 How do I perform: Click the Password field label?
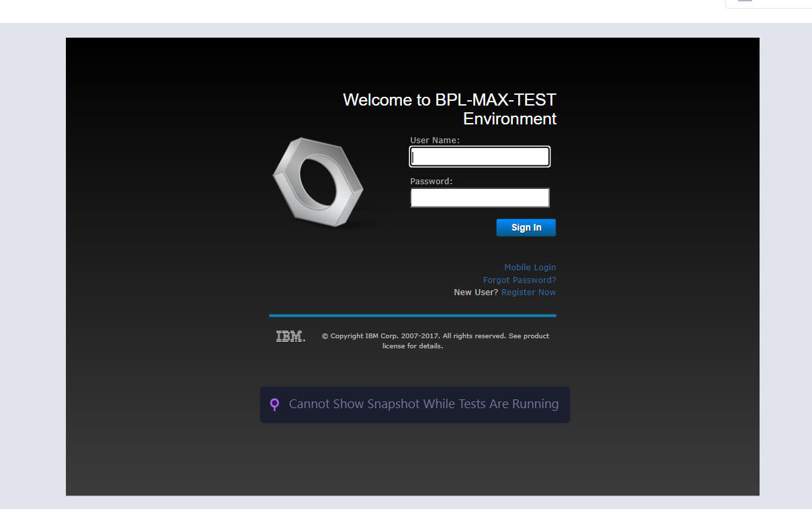[431, 181]
